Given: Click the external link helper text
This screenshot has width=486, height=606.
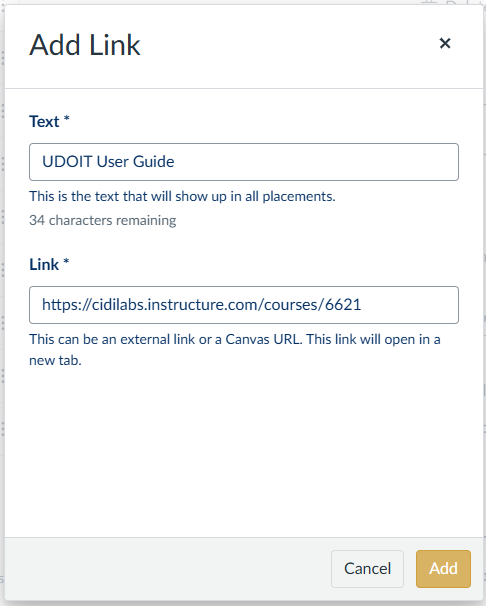Looking at the screenshot, I should point(235,350).
